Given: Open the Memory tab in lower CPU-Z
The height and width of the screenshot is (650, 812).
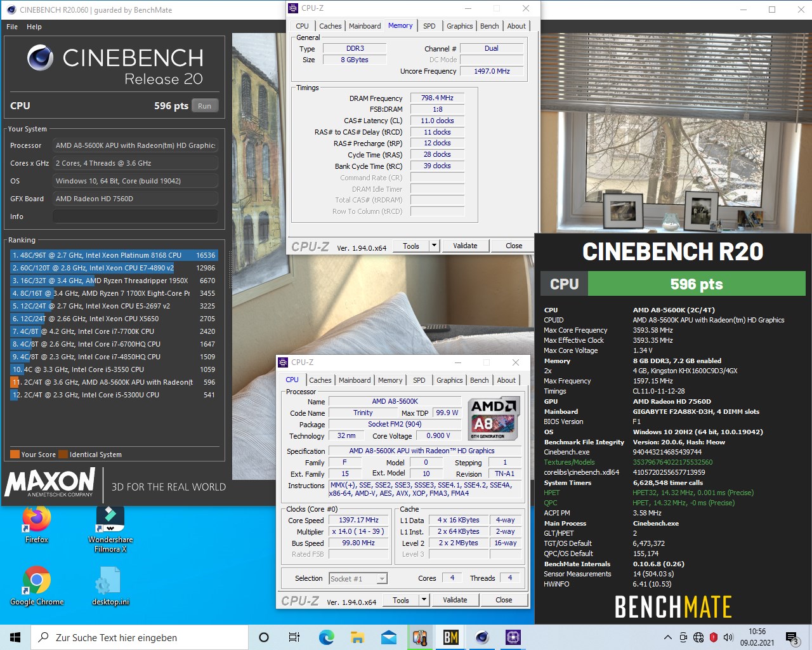Looking at the screenshot, I should 390,380.
